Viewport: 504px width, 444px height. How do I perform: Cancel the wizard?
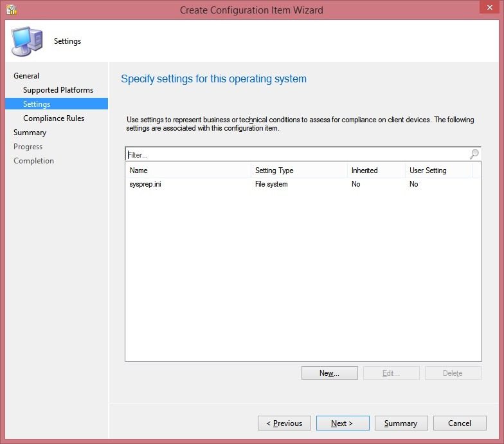[x=460, y=423]
